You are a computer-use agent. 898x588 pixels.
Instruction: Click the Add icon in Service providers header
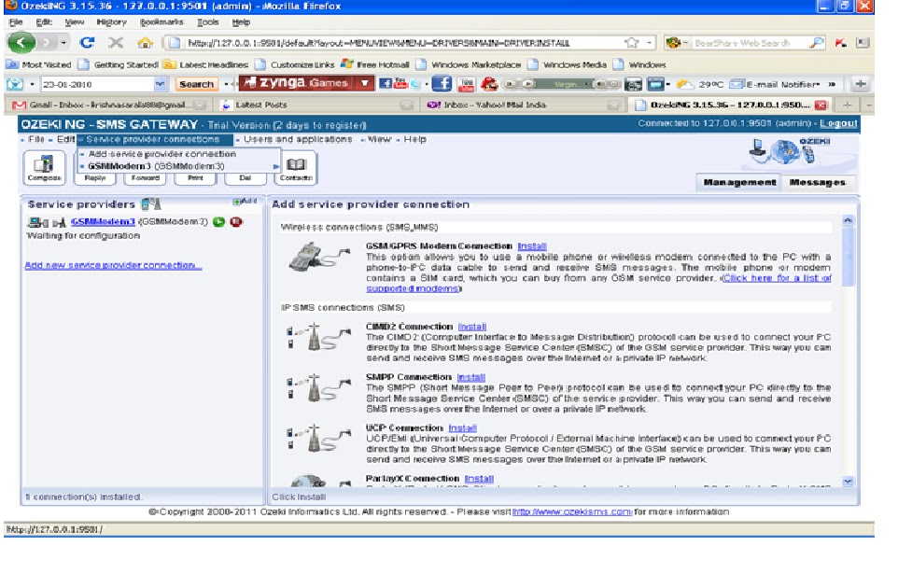245,202
